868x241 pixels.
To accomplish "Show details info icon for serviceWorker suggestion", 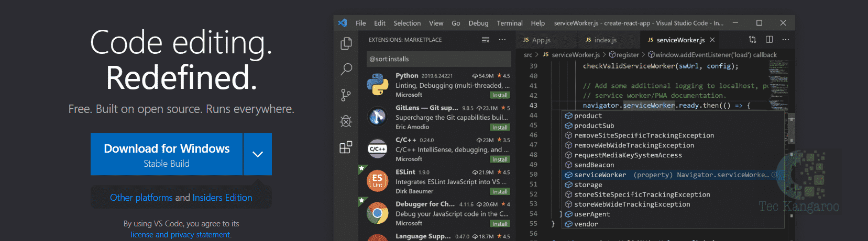I will coord(774,175).
